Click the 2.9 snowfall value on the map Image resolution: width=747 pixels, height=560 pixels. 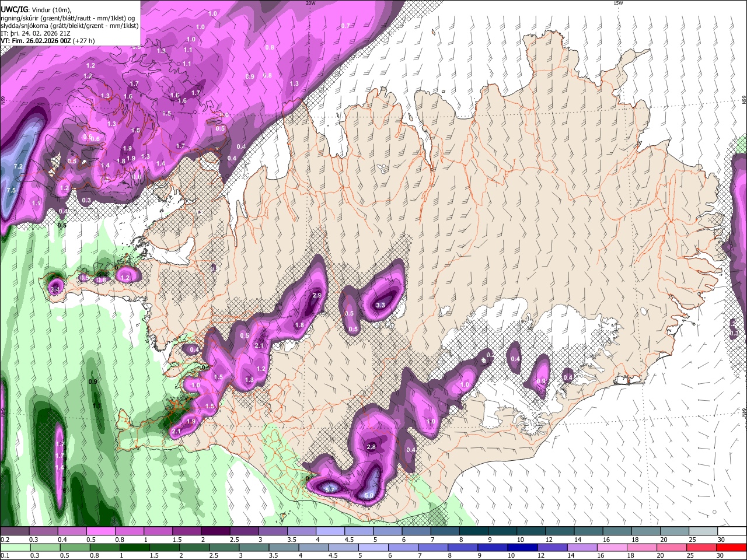point(317,296)
